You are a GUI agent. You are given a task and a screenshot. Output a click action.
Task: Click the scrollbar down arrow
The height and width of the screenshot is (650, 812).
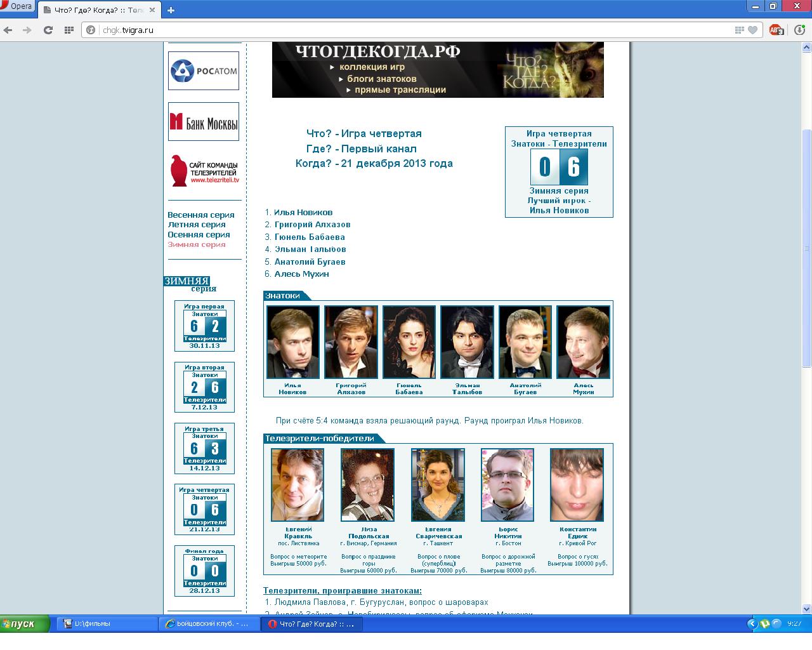807,609
